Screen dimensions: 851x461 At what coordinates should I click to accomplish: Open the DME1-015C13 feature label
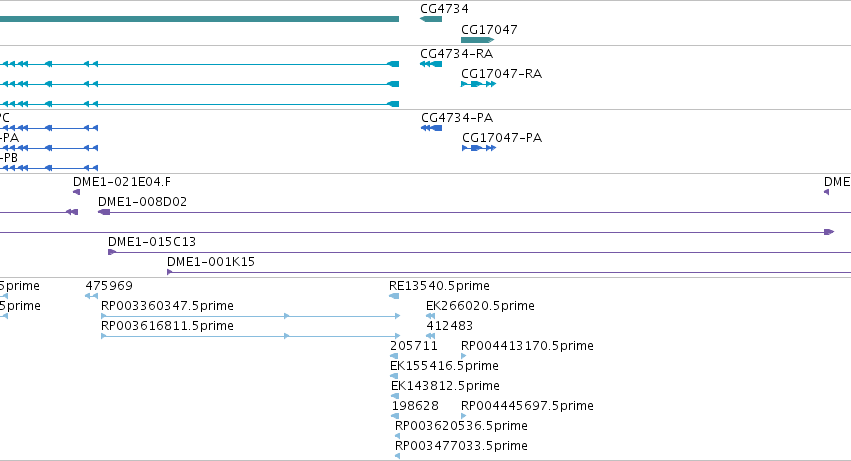click(x=152, y=242)
